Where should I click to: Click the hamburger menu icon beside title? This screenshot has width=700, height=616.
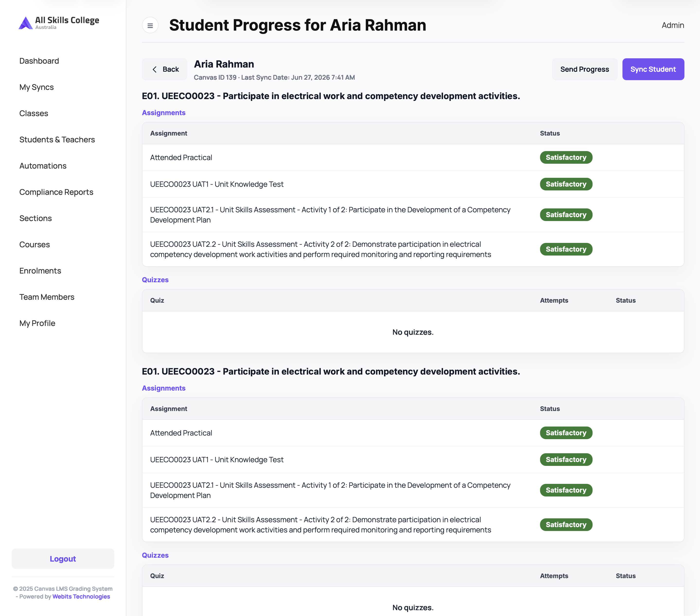[150, 25]
